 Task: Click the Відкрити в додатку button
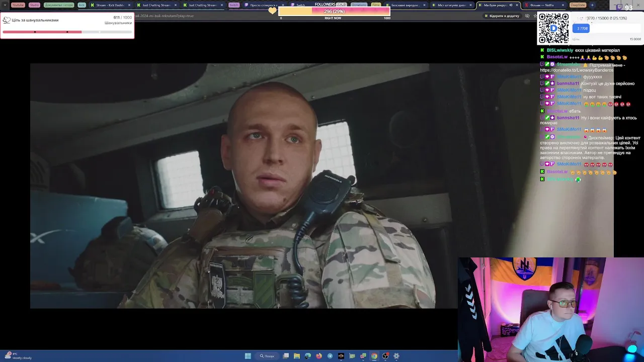pos(502,16)
